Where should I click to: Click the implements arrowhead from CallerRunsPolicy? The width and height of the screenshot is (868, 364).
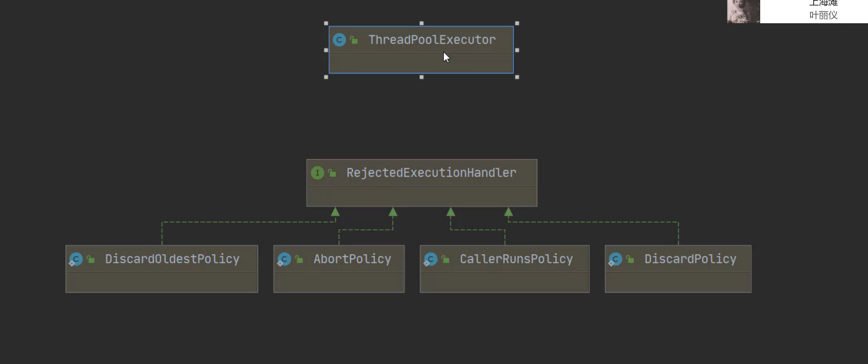pos(451,212)
